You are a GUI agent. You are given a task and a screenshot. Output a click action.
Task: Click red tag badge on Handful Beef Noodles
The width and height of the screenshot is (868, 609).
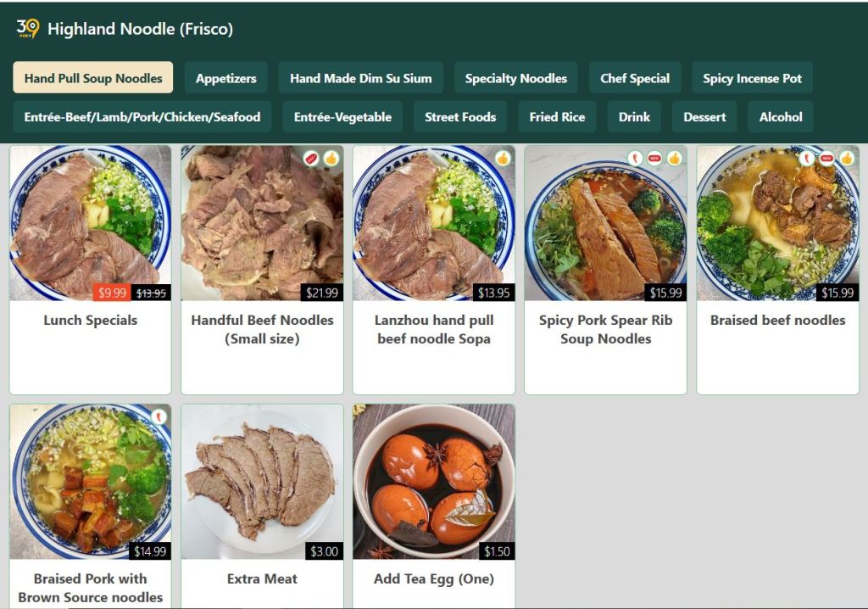[311, 159]
